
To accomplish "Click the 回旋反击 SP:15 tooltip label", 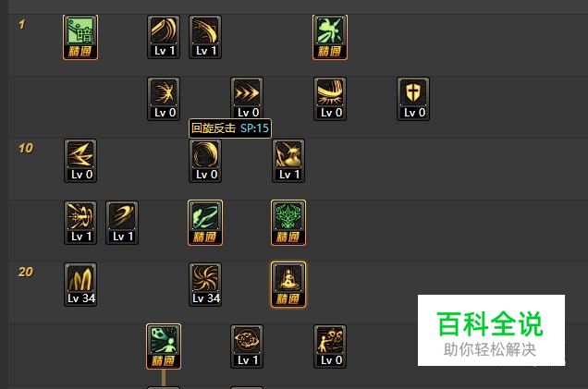I will point(230,128).
